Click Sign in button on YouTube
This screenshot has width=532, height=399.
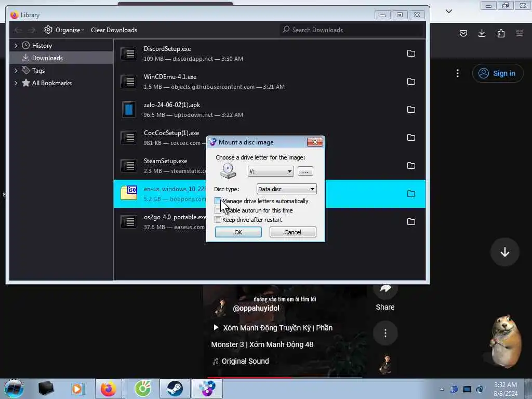coord(497,73)
